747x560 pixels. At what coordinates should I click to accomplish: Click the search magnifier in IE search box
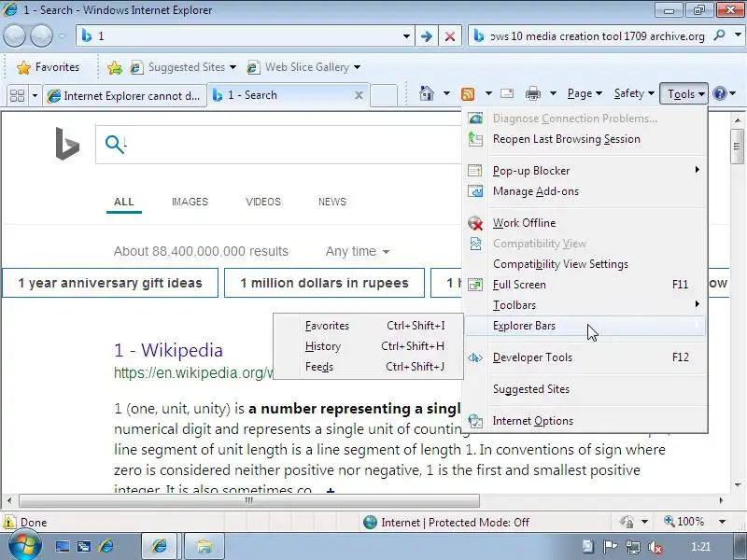click(x=719, y=35)
